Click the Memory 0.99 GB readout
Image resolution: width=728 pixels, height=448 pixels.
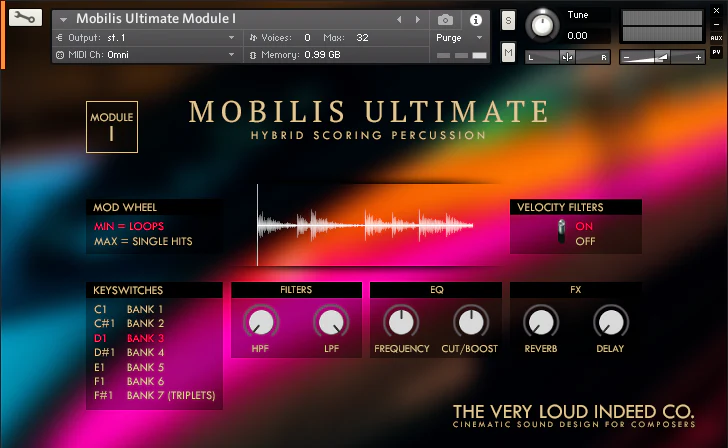[322, 55]
